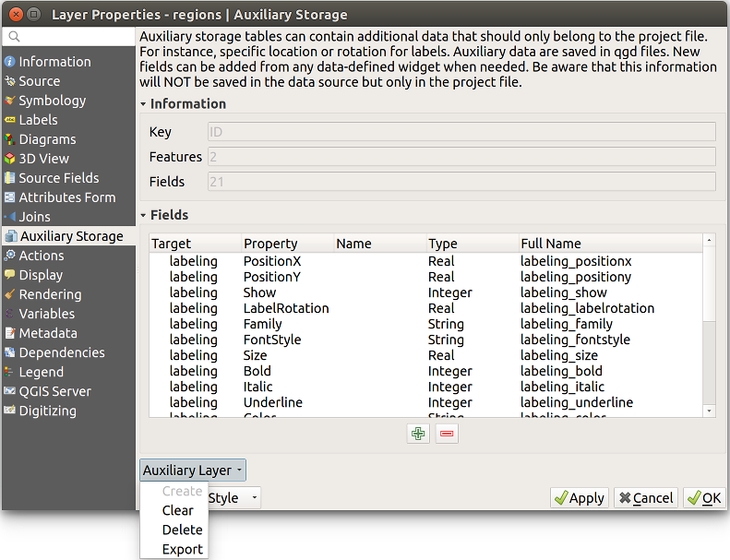Switch to the Rendering section
This screenshot has width=730, height=560.
[50, 294]
